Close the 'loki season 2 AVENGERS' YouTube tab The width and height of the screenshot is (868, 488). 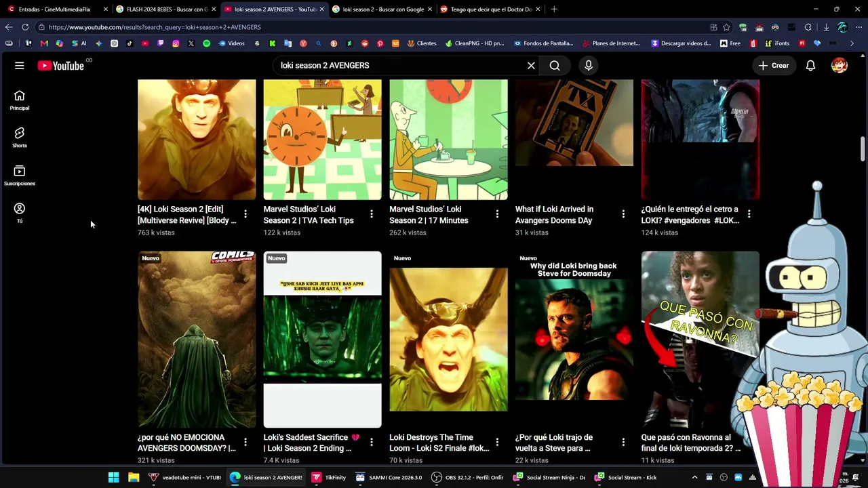coord(321,9)
